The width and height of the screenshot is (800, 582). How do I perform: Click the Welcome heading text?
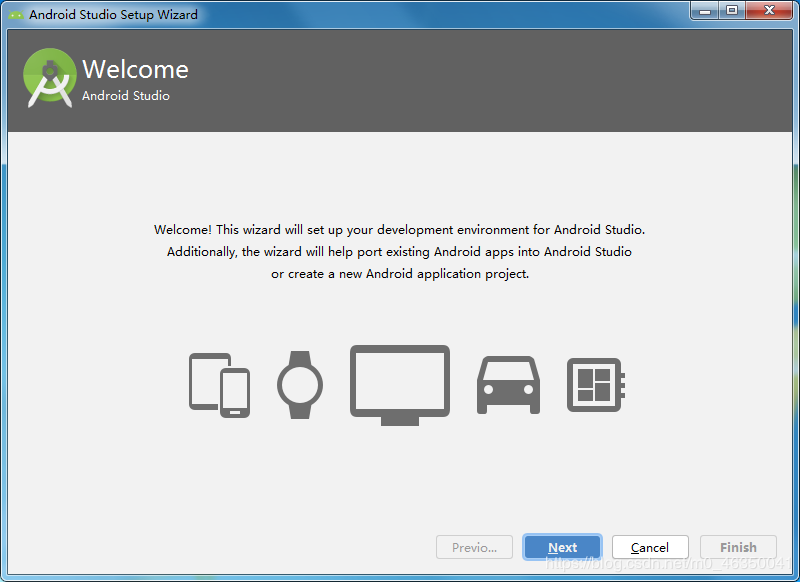(135, 69)
